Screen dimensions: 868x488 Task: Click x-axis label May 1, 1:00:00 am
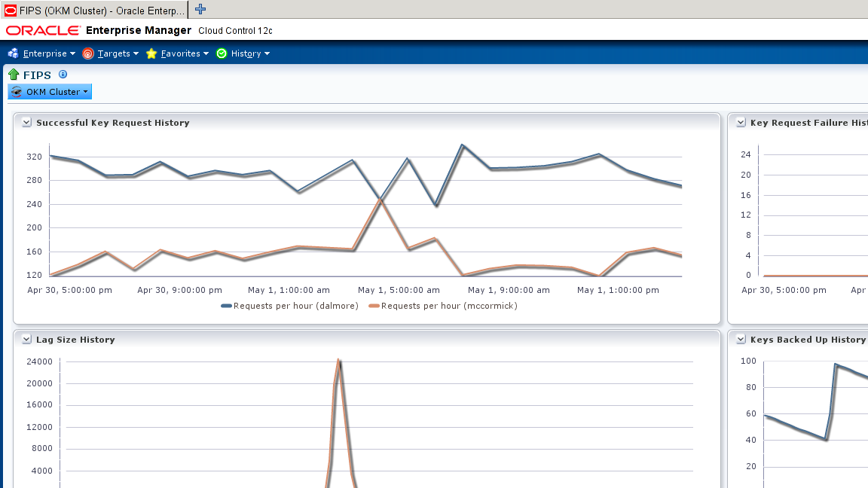(x=289, y=290)
